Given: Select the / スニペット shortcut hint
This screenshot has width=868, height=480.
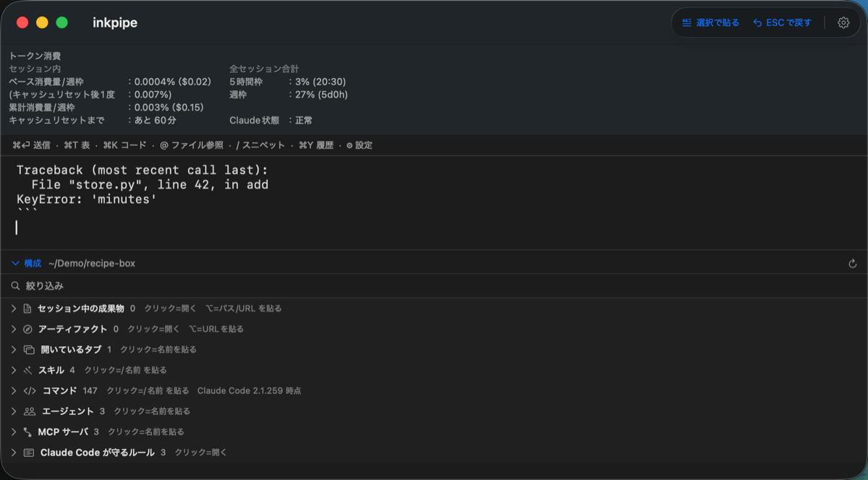Looking at the screenshot, I should (x=260, y=145).
